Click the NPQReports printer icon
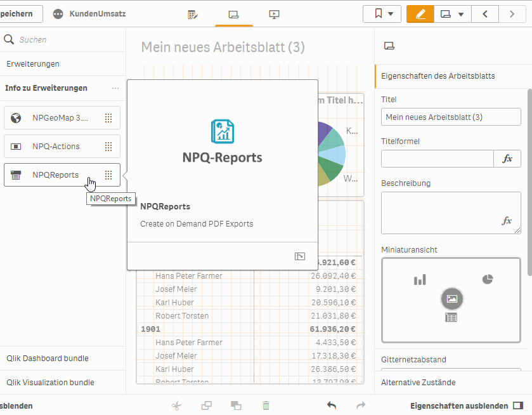Screen dimensions: 532x415 (x=16, y=175)
